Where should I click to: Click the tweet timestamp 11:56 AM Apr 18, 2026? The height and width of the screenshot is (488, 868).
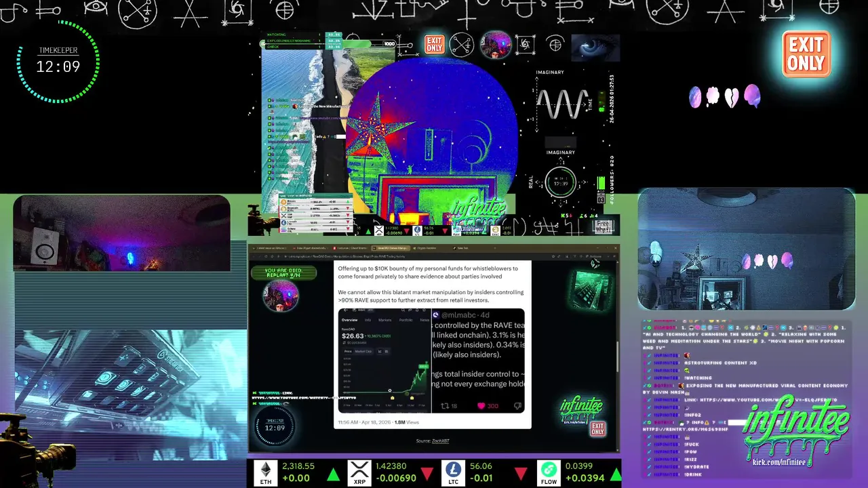(364, 422)
